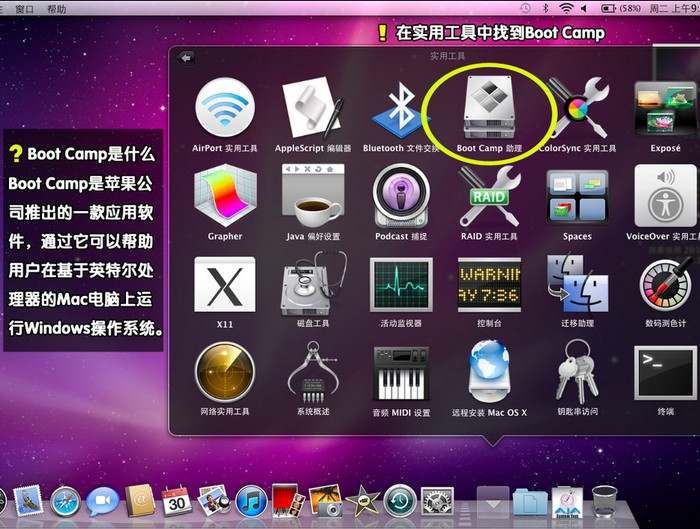The width and height of the screenshot is (700, 529).
Task: Click the Wi-Fi status icon in the menu bar
Action: click(x=566, y=8)
